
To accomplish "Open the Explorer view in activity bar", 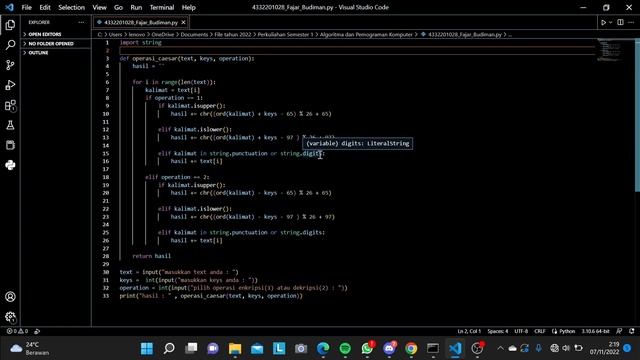I will [10, 25].
